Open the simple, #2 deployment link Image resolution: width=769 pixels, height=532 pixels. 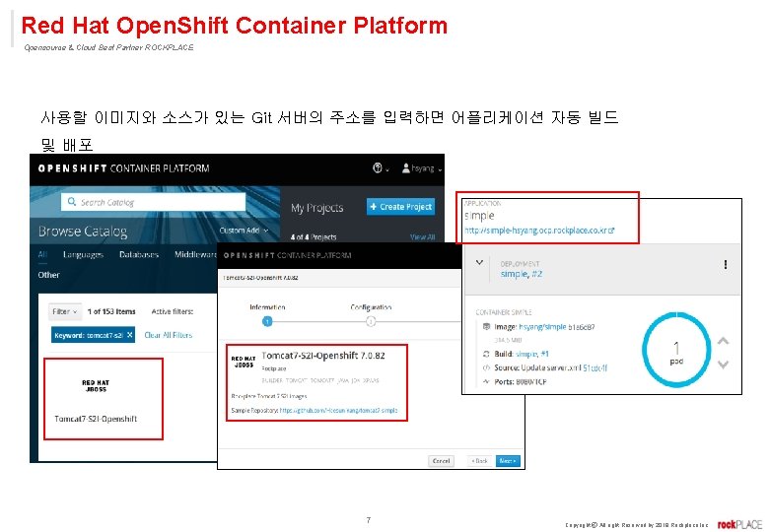tap(522, 274)
